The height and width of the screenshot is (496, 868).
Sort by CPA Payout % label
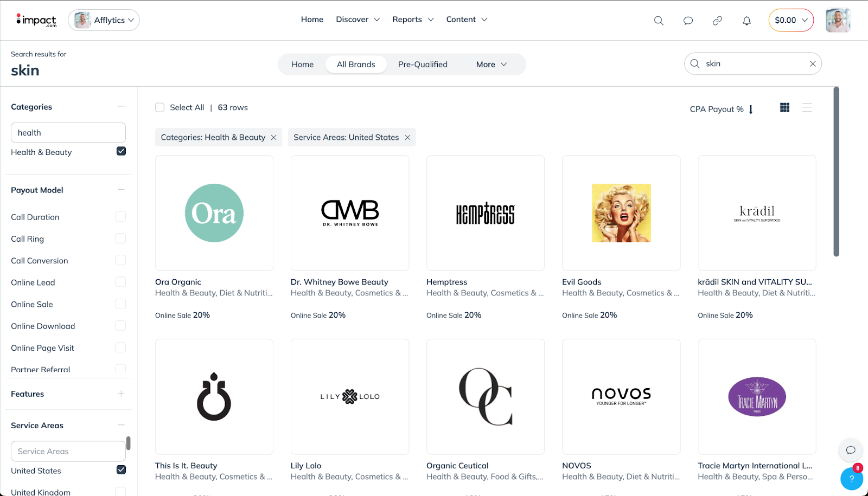tap(717, 109)
